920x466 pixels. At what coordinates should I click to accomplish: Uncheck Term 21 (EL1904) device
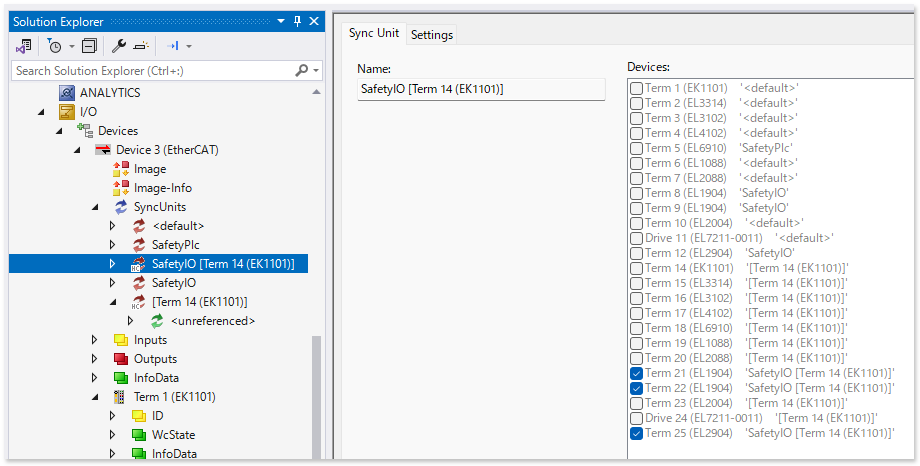point(636,373)
